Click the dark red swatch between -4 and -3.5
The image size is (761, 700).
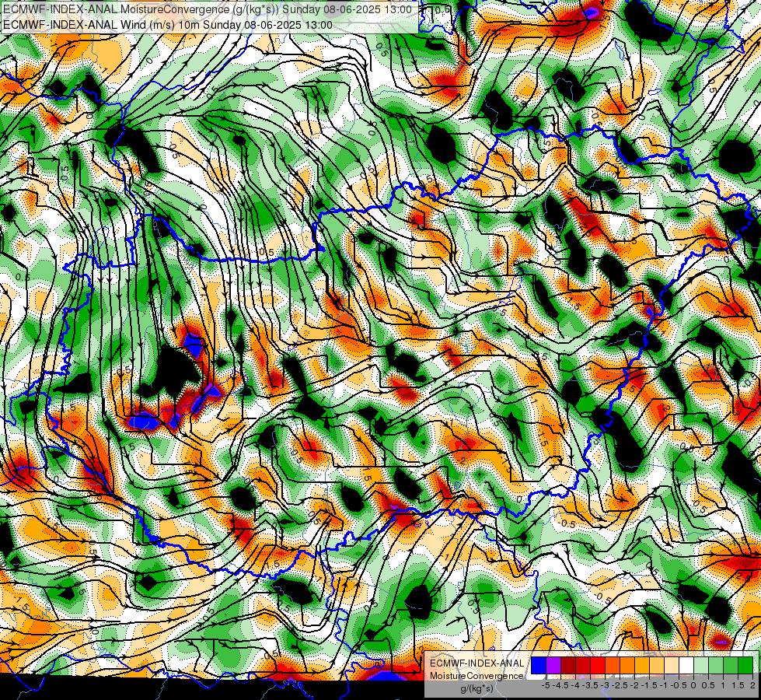click(x=583, y=665)
